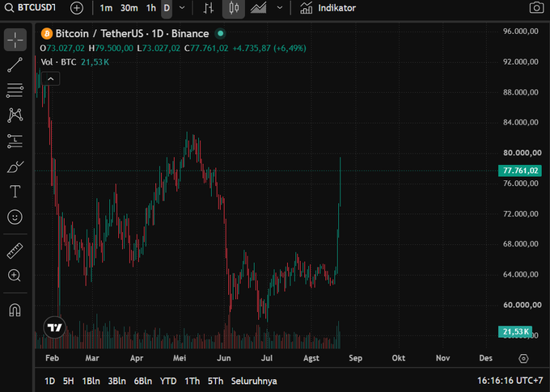Select the 5H date range
The image size is (550, 392).
[x=69, y=381]
